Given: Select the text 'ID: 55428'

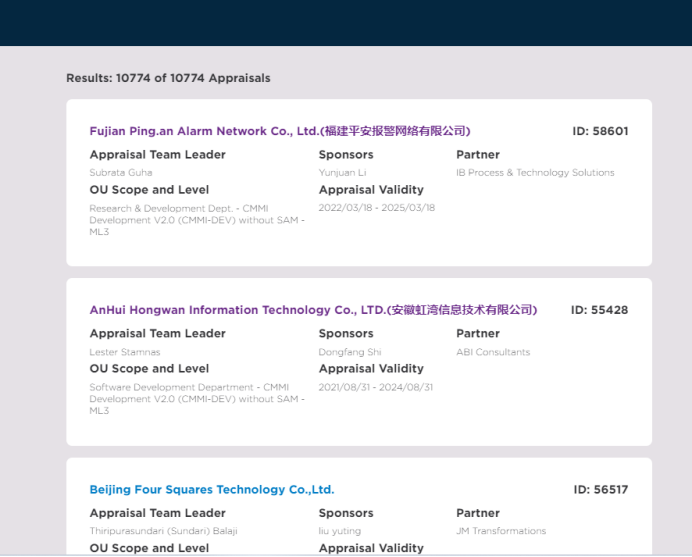Looking at the screenshot, I should (x=599, y=310).
